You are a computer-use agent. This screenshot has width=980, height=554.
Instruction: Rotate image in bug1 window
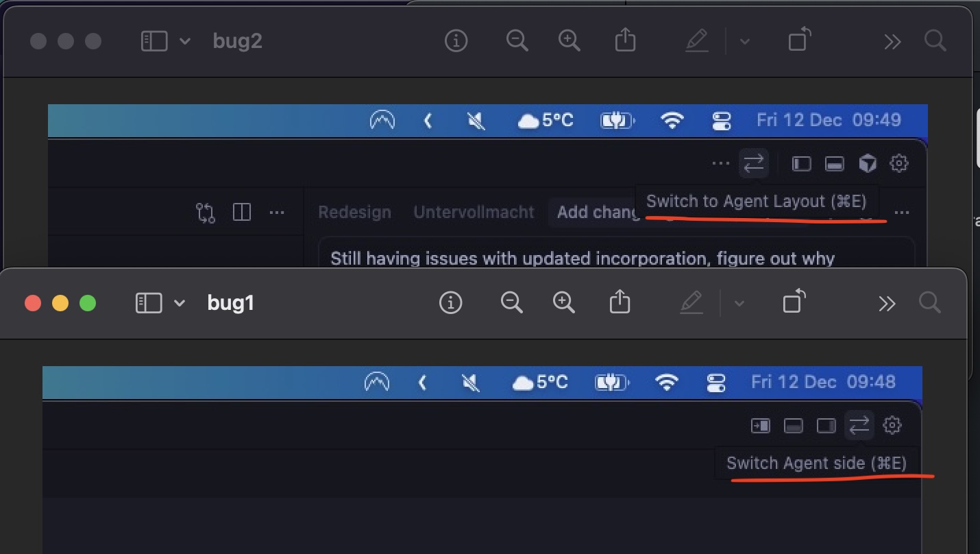coord(794,302)
